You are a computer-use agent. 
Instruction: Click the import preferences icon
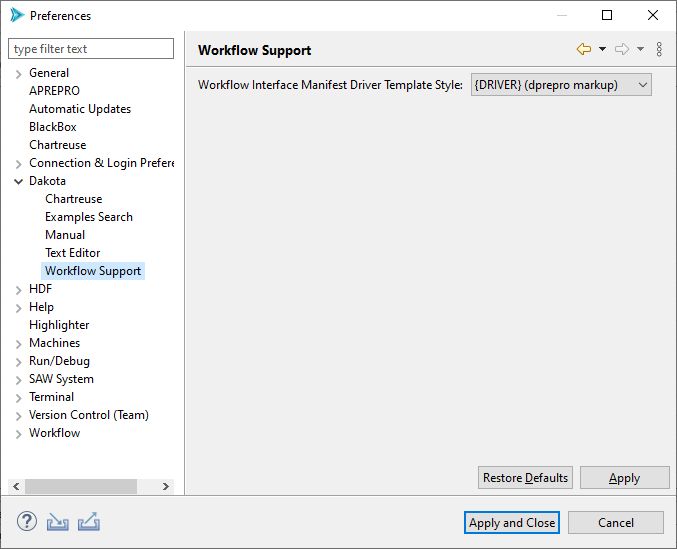pos(58,521)
